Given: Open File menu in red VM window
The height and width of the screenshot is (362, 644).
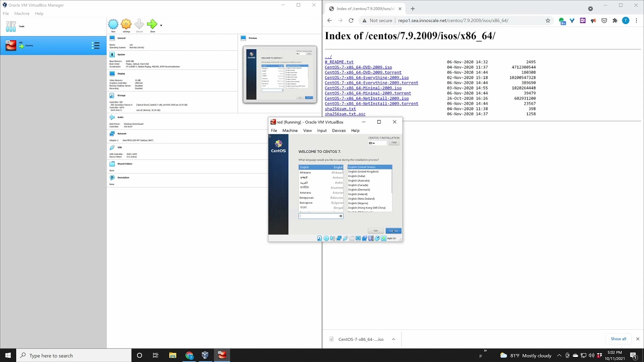Looking at the screenshot, I should click(274, 131).
